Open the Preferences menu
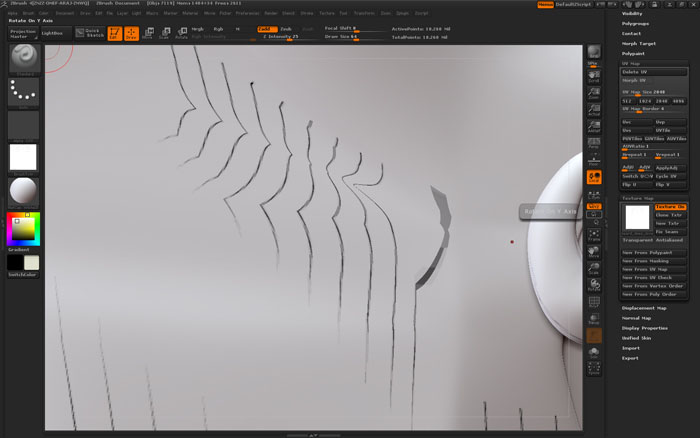700x438 pixels. [x=247, y=13]
